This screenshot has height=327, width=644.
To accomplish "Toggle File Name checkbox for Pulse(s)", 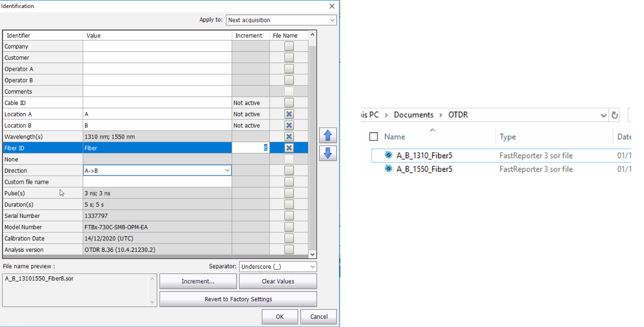I will point(289,193).
